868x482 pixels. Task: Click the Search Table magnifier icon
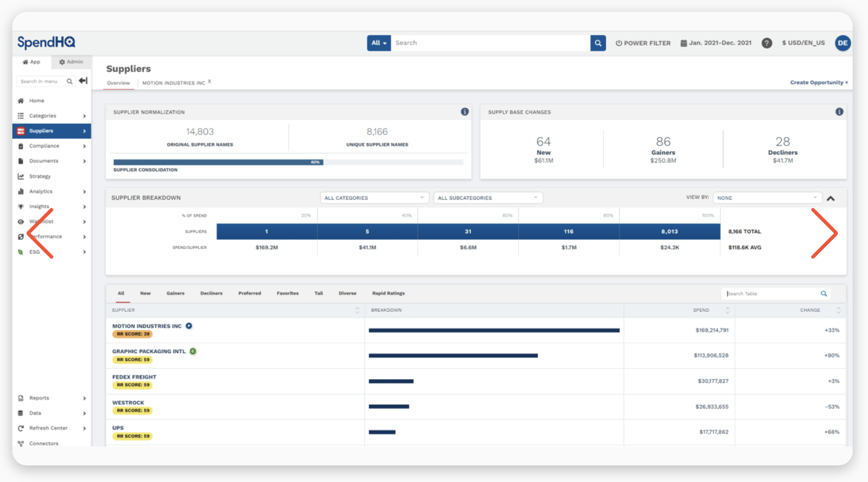pos(824,294)
